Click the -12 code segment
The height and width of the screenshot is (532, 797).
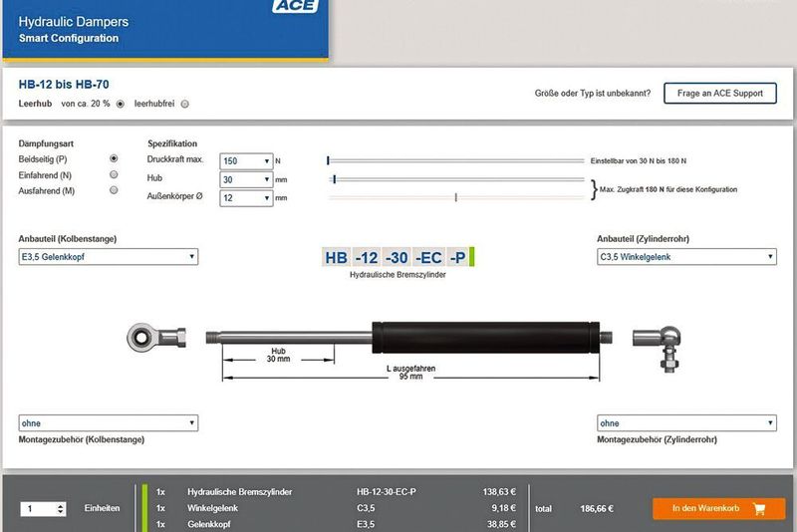pos(367,258)
